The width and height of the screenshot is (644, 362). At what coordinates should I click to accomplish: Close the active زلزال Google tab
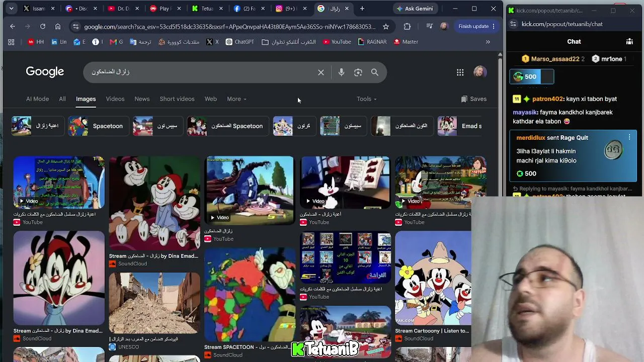pos(347,9)
